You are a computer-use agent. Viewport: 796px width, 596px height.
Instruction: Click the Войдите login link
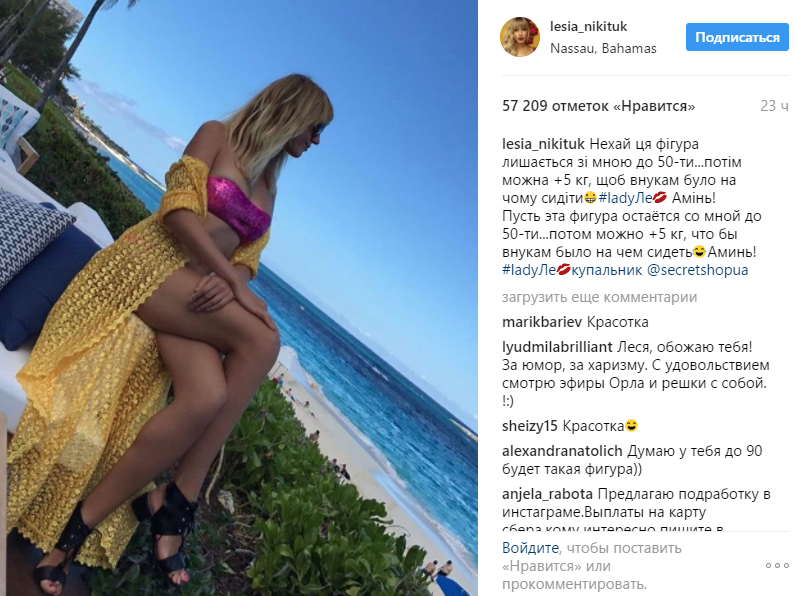tap(530, 548)
